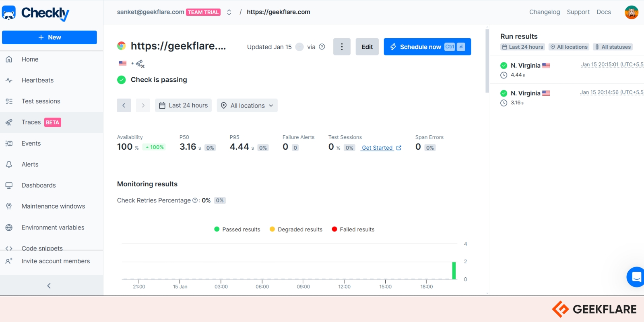This screenshot has width=644, height=322.
Task: Open the Last 24 hours range picker
Action: (183, 105)
